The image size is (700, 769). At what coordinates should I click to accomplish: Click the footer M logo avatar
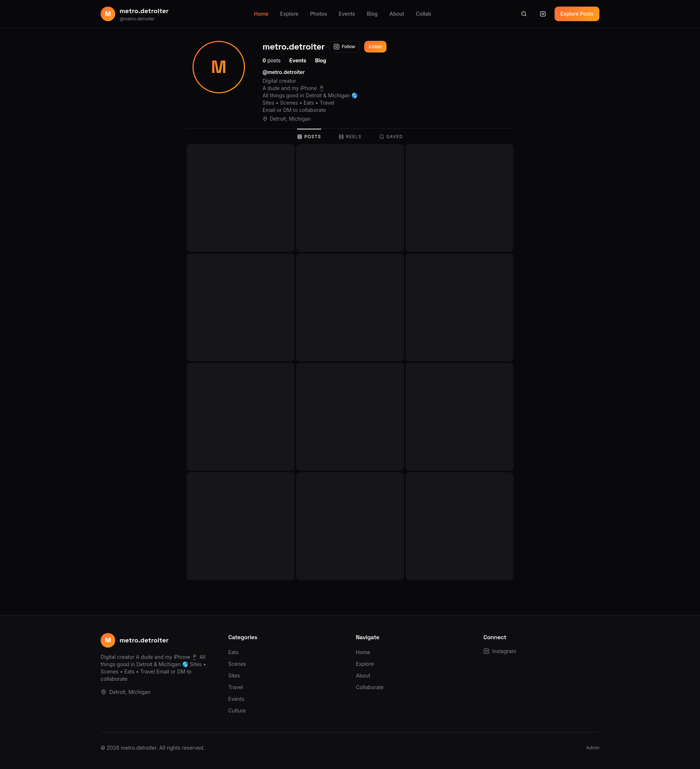click(108, 640)
